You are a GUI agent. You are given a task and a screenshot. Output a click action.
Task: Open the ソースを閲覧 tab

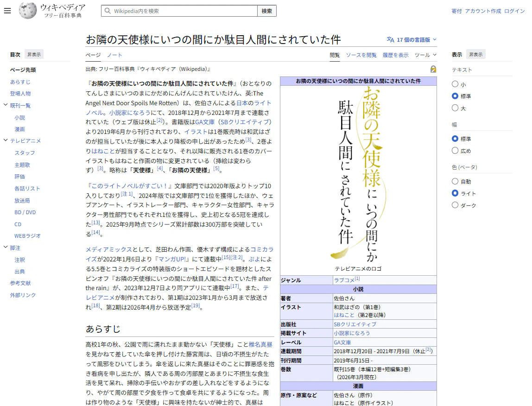point(361,55)
